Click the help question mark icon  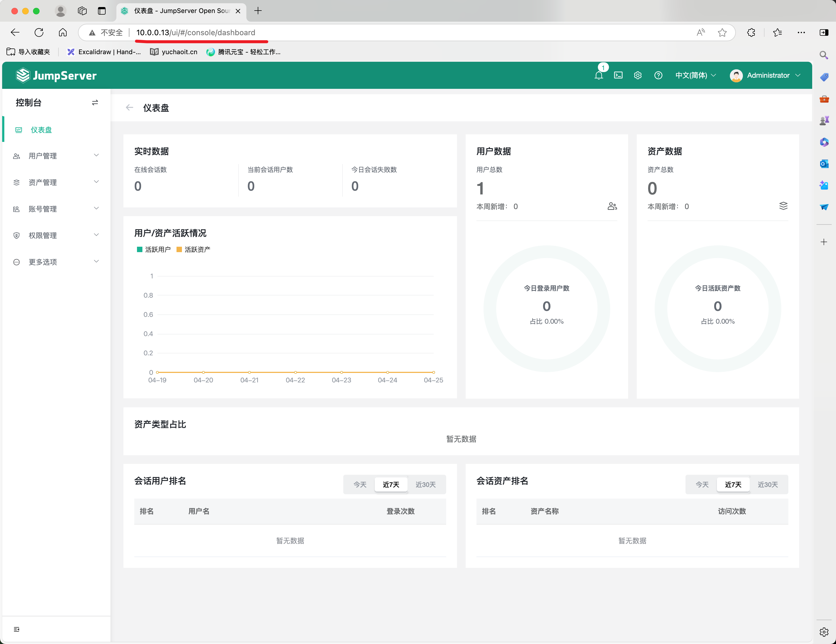658,76
